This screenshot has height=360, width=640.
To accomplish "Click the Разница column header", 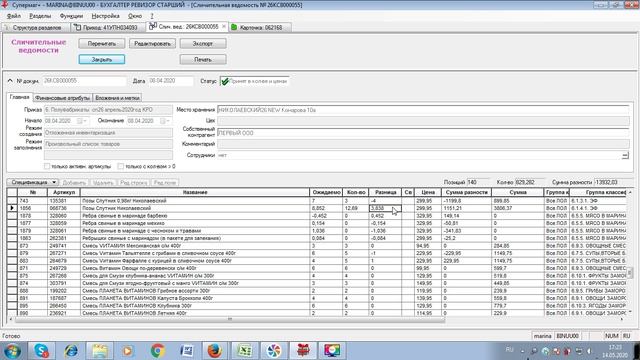I will (x=385, y=192).
